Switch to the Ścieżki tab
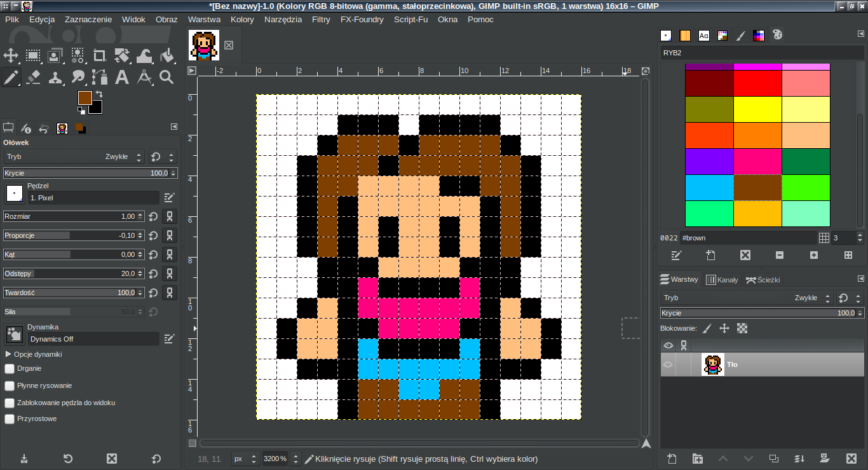868x470 pixels. coord(763,280)
